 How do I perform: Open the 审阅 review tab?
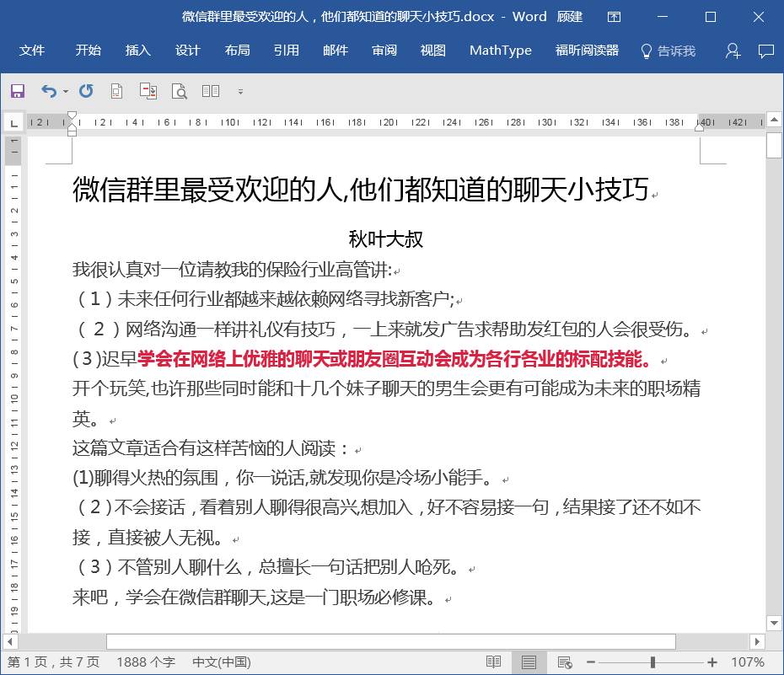tap(384, 51)
